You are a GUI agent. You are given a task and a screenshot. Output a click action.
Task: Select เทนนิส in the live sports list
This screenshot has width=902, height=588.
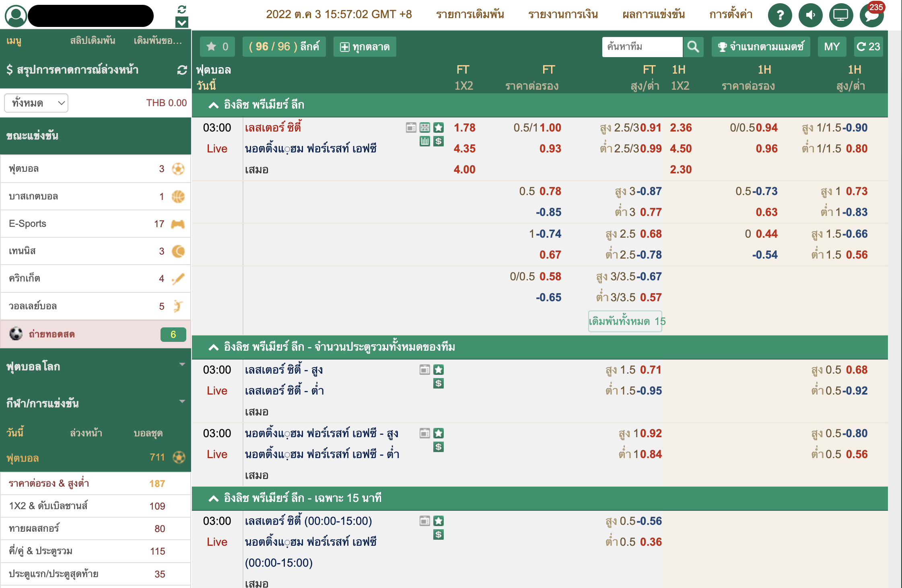95,251
